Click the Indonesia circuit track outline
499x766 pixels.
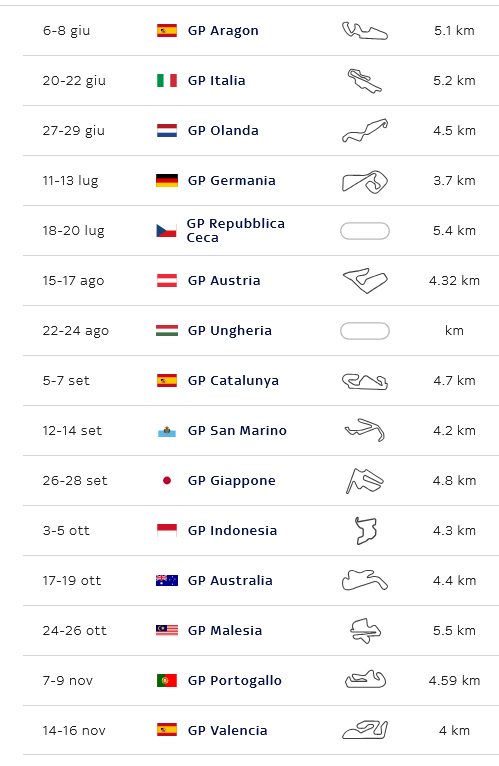click(366, 531)
